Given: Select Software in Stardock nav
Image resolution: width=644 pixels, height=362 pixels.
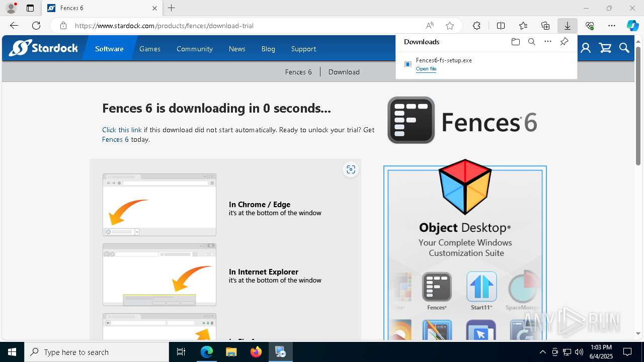Looking at the screenshot, I should pyautogui.click(x=109, y=49).
